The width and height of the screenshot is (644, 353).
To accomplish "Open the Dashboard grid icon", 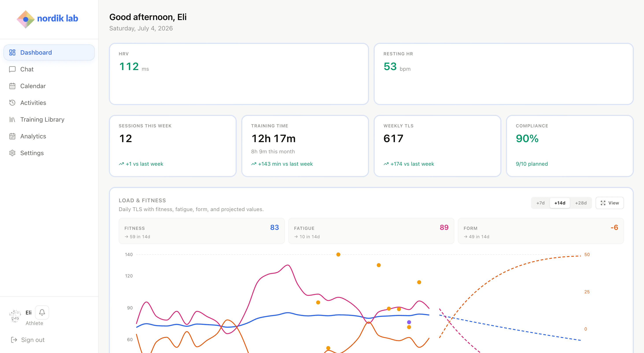I will [12, 52].
